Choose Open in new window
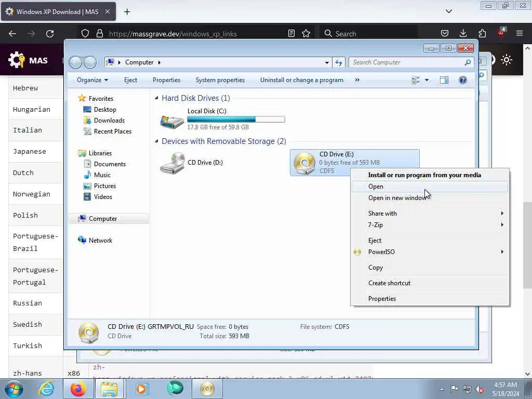This screenshot has width=532, height=399. [430, 198]
